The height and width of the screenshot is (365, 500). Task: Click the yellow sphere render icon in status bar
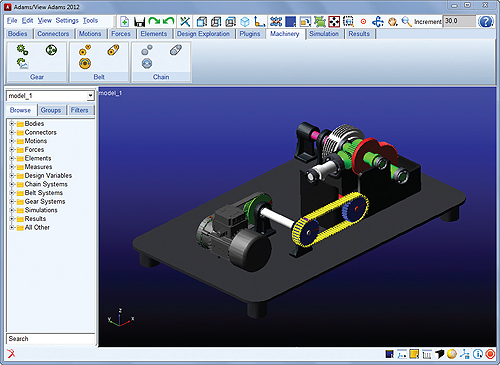[x=452, y=354]
